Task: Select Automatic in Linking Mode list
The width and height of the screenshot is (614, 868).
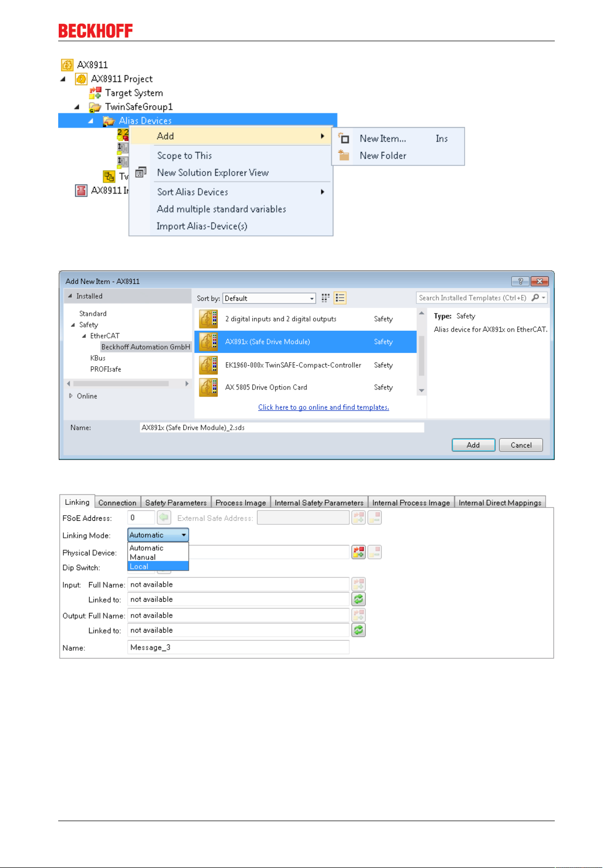Action: pyautogui.click(x=158, y=548)
